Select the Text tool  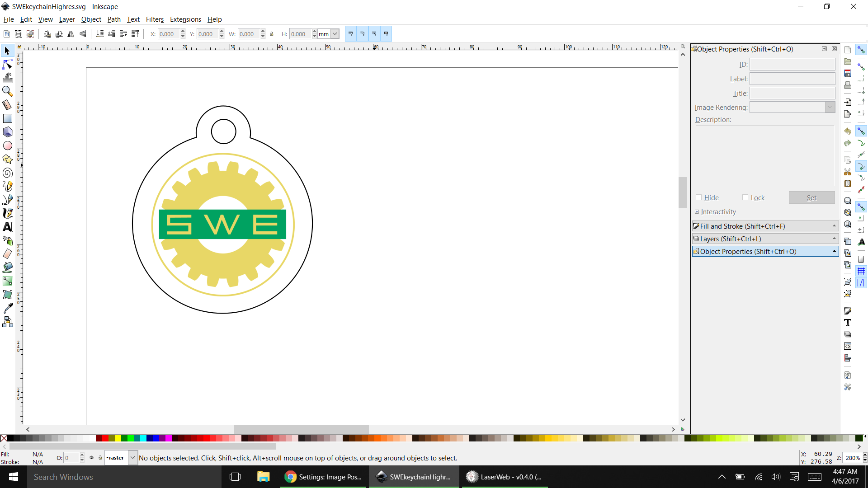tap(7, 227)
